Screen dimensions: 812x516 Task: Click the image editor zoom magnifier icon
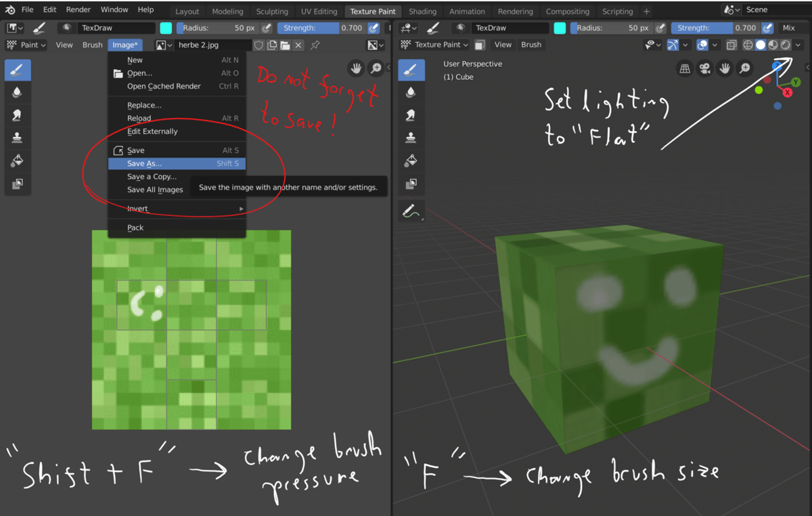click(x=376, y=68)
